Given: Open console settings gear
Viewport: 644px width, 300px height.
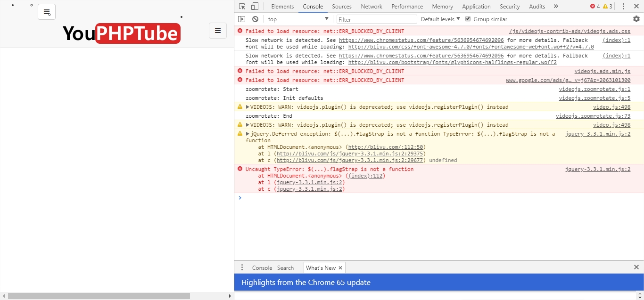Looking at the screenshot, I should (636, 19).
